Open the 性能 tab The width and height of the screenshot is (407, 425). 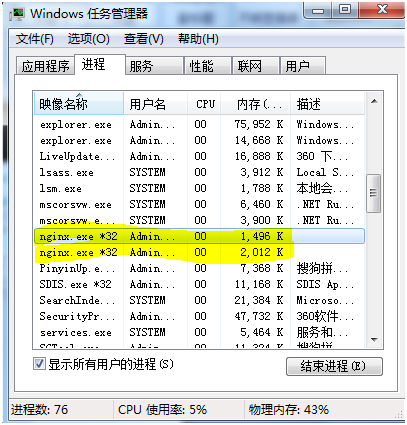208,66
